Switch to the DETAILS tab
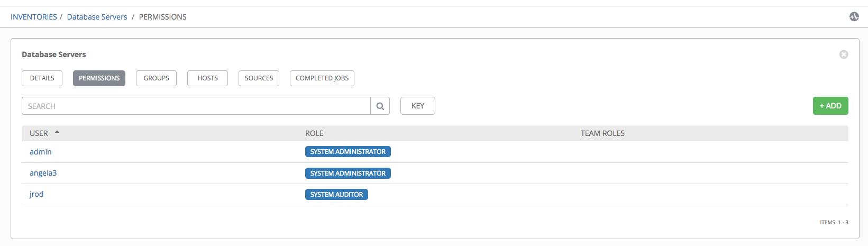Screen dimensions: 868x246 pos(42,78)
